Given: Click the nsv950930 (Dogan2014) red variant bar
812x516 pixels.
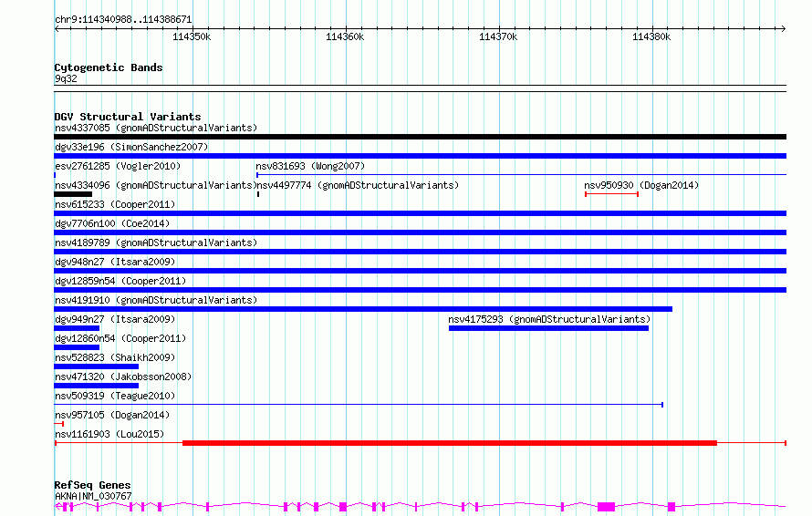Looking at the screenshot, I should pos(610,194).
